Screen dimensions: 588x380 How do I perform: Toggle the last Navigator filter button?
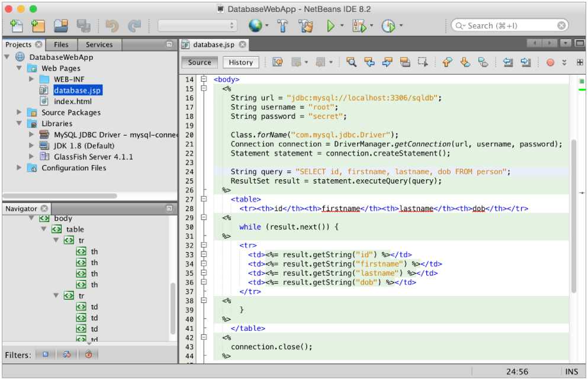(88, 355)
